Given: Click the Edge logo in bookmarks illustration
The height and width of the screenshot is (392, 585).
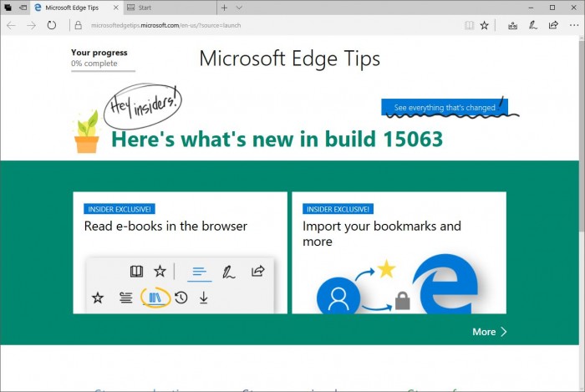Looking at the screenshot, I should click(x=445, y=284).
